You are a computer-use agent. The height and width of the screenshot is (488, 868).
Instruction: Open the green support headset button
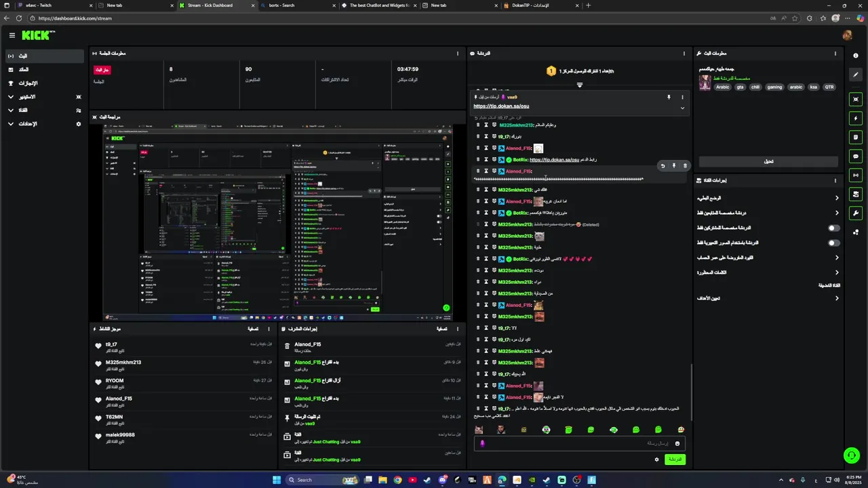(x=850, y=455)
